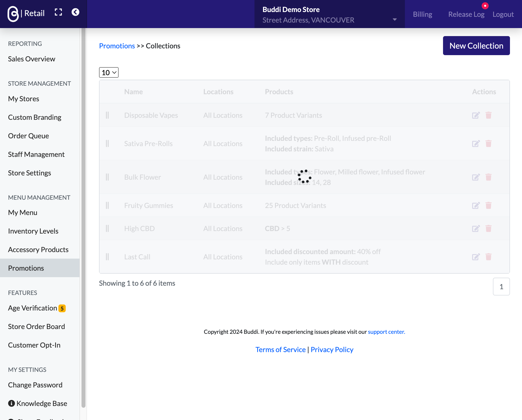Edit the Sativa Pre-Rolls collection

[476, 144]
